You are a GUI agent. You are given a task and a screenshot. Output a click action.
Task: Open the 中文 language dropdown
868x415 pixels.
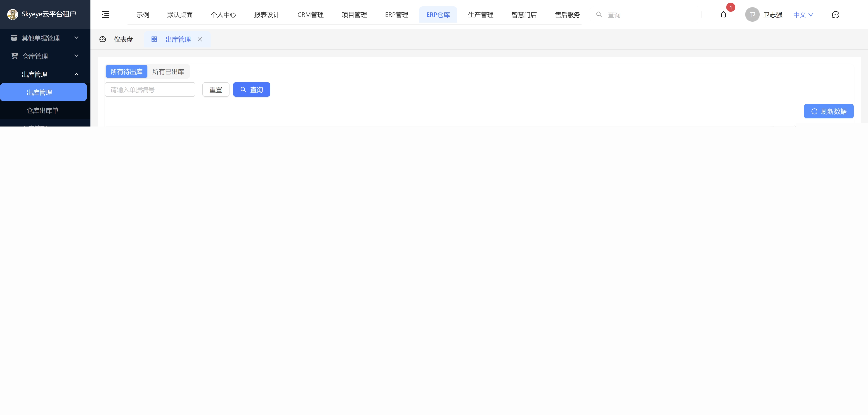tap(803, 15)
